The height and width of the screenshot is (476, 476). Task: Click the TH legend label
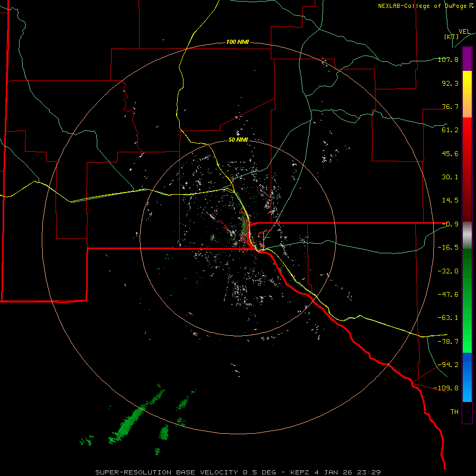[x=454, y=412]
